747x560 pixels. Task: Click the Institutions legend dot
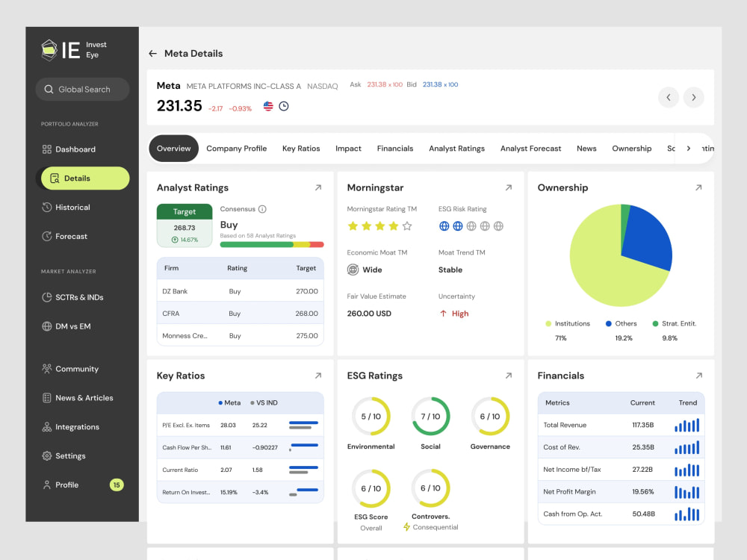[548, 324]
